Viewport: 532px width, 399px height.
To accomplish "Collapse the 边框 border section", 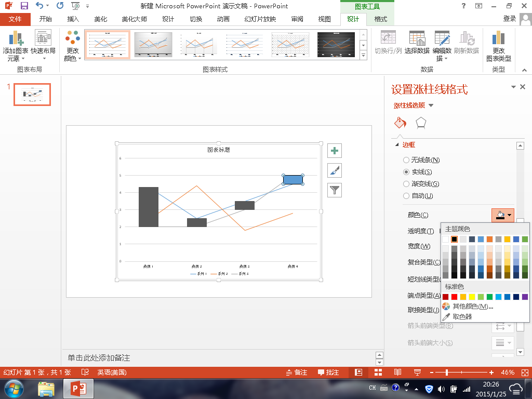I will point(397,145).
